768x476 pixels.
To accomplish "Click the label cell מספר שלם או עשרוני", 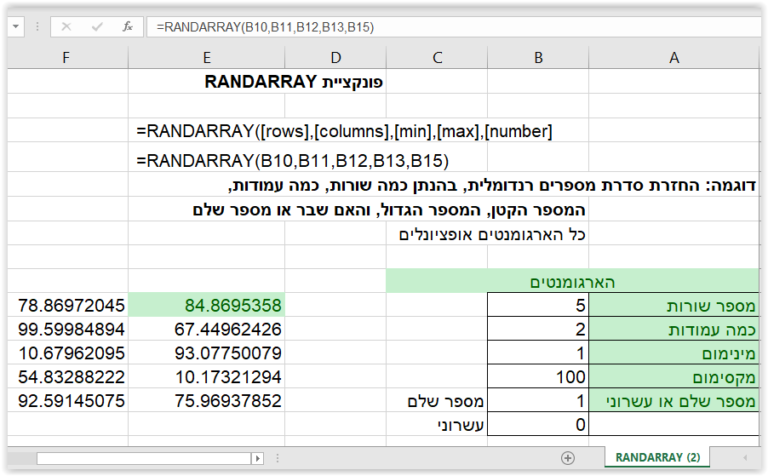I will coord(674,401).
